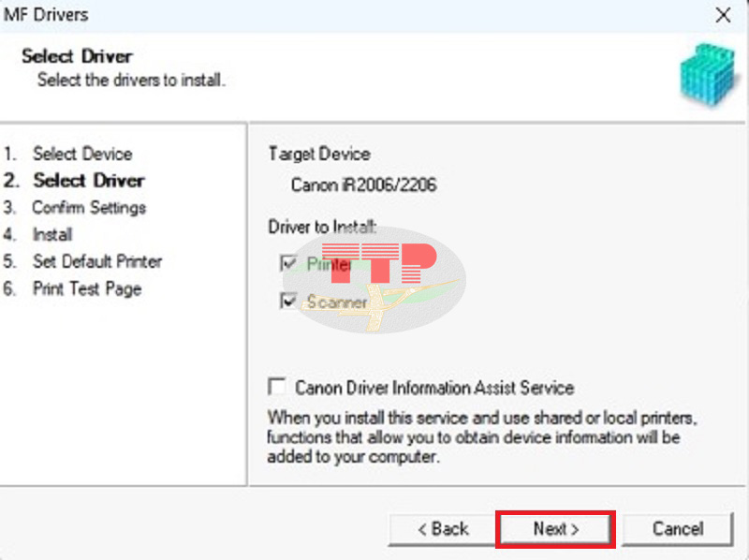Select step 1 Select Device in sidebar

[85, 154]
